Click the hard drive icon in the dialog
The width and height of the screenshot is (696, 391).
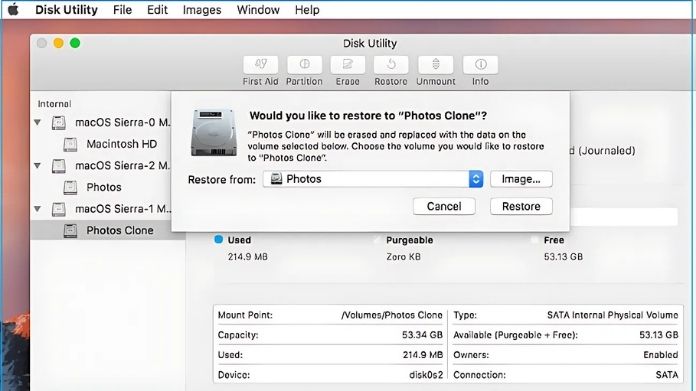[x=214, y=133]
